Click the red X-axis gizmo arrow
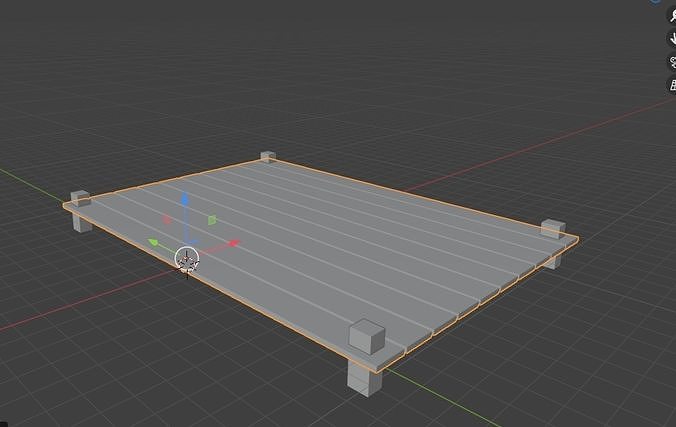Image resolution: width=676 pixels, height=427 pixels. pos(233,243)
